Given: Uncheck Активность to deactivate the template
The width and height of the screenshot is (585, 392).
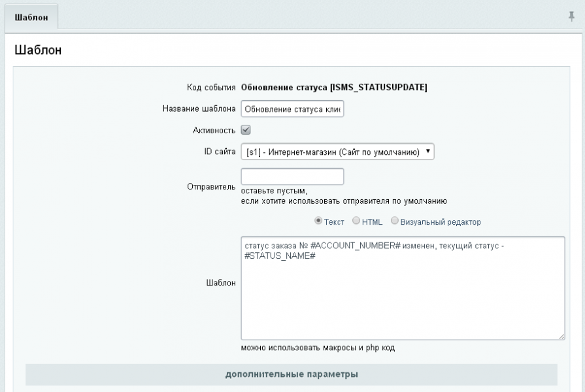Looking at the screenshot, I should point(244,129).
